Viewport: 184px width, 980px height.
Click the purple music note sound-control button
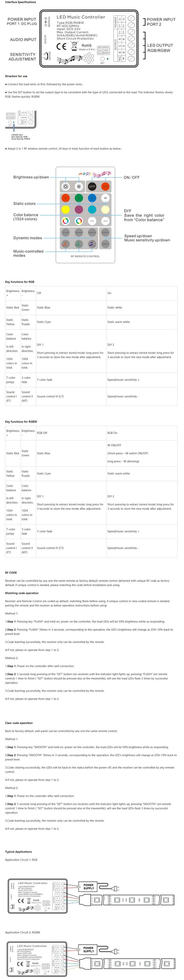coord(92,244)
